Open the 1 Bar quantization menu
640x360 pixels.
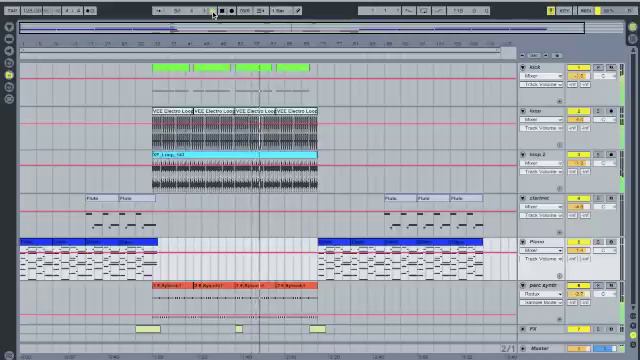pos(281,11)
